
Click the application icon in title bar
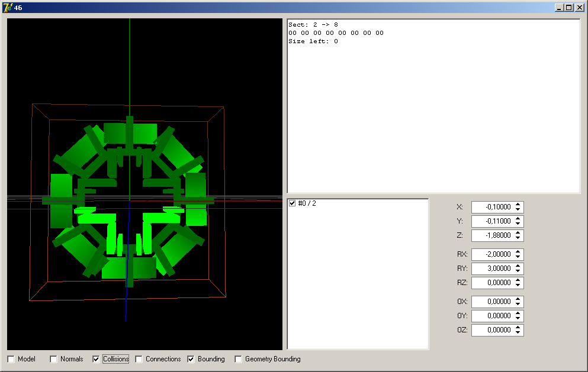click(x=8, y=8)
